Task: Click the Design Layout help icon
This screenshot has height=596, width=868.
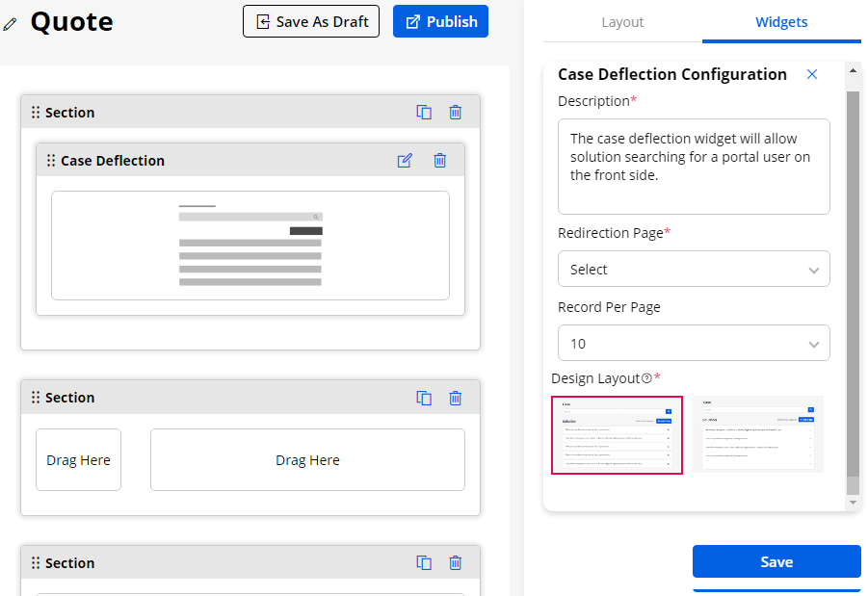Action: point(646,378)
